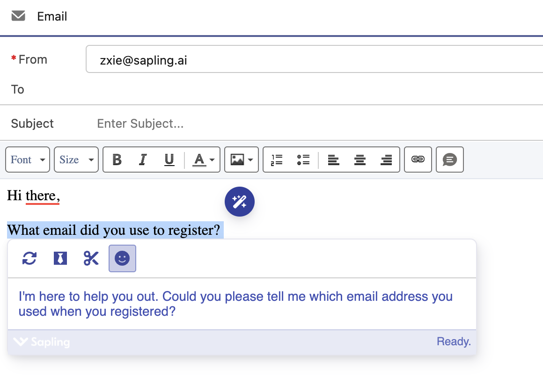Insert a link with the chain icon
Viewport: 543px width, 392px height.
pos(418,160)
